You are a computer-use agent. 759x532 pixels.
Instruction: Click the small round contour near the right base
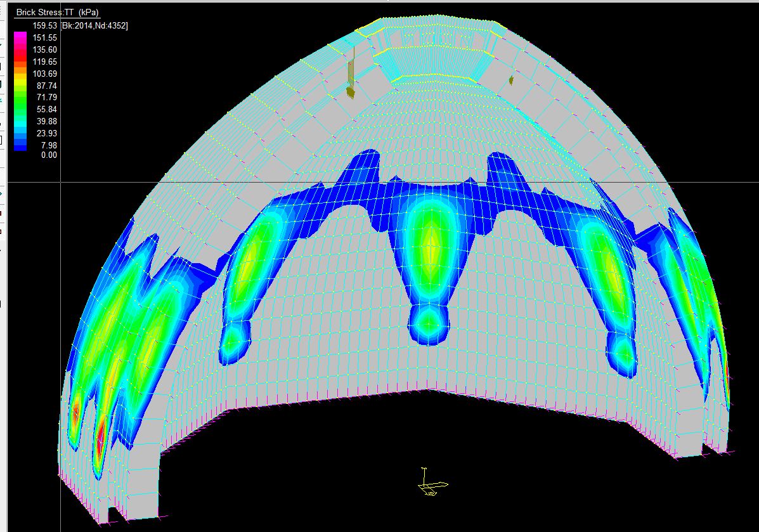click(624, 354)
